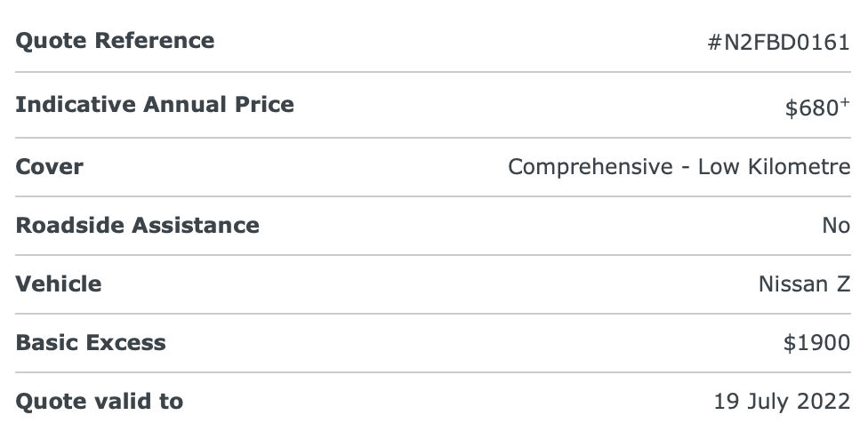
Task: Click the Basic Excess label
Action: click(x=90, y=343)
